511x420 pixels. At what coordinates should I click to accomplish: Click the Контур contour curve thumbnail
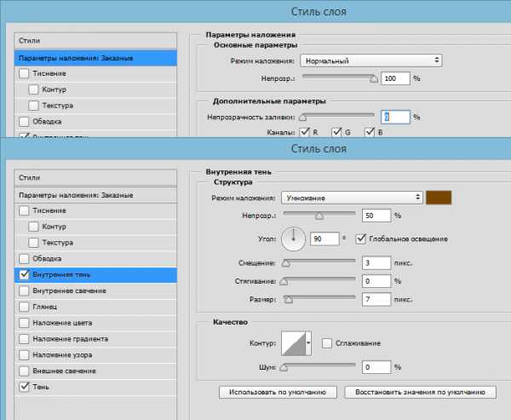[x=294, y=343]
